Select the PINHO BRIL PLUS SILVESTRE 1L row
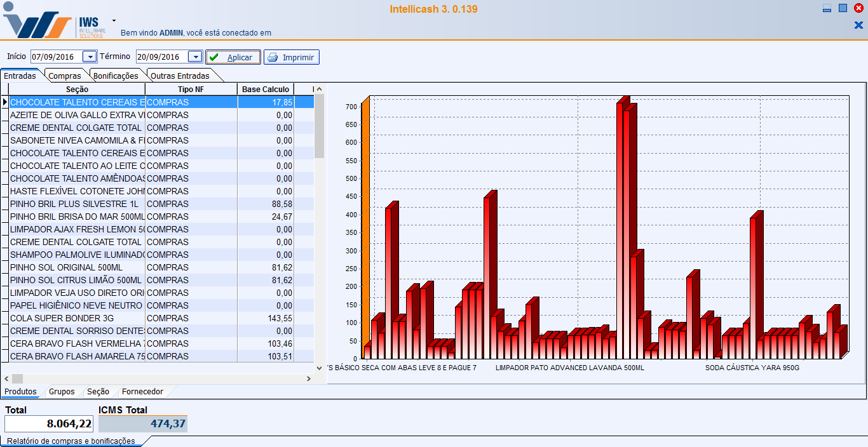The height and width of the screenshot is (447, 868). pos(161,204)
